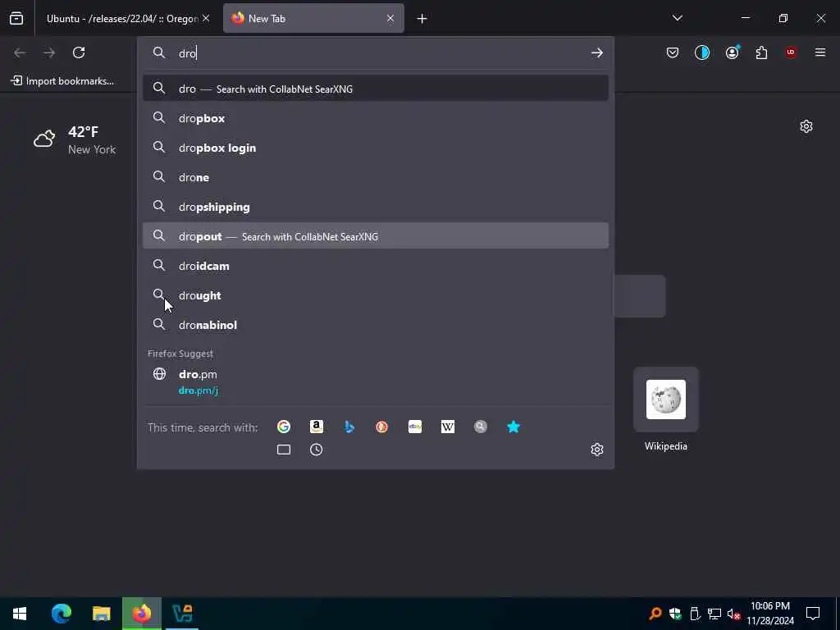This screenshot has width=840, height=630.
Task: Open search settings gear in the dropdown
Action: (x=597, y=450)
